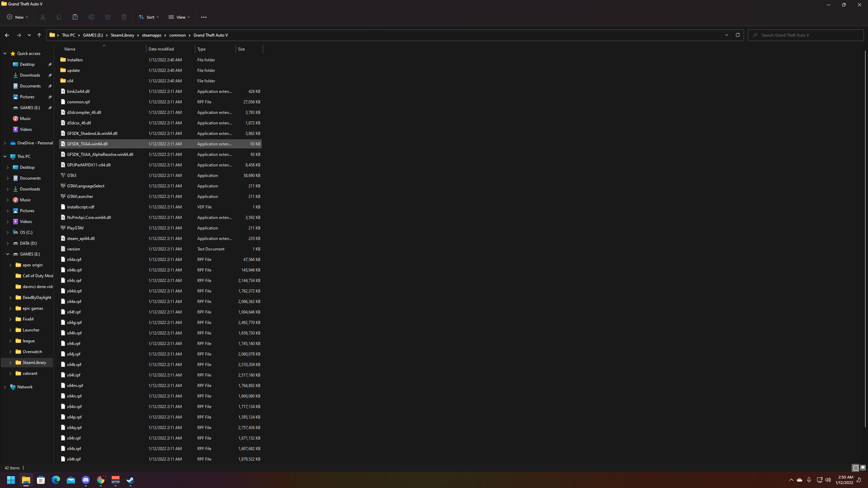Collapse GAMES (E:) drive node

click(7, 254)
